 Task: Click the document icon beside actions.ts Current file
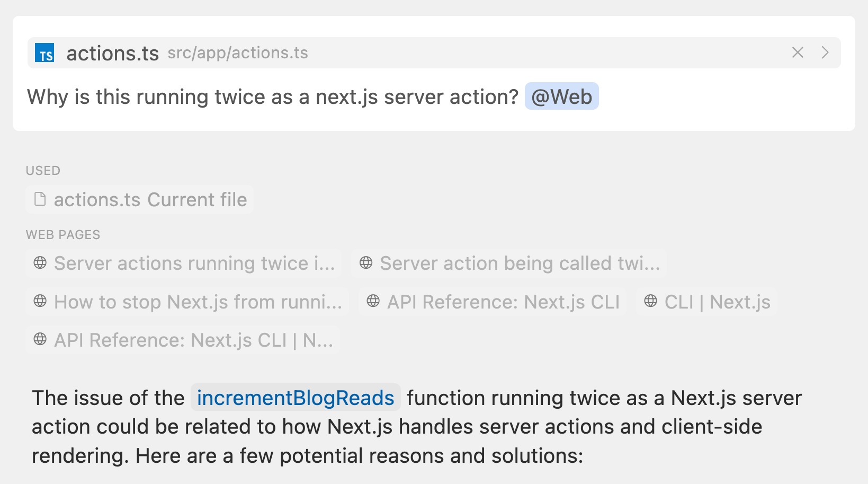pos(40,199)
